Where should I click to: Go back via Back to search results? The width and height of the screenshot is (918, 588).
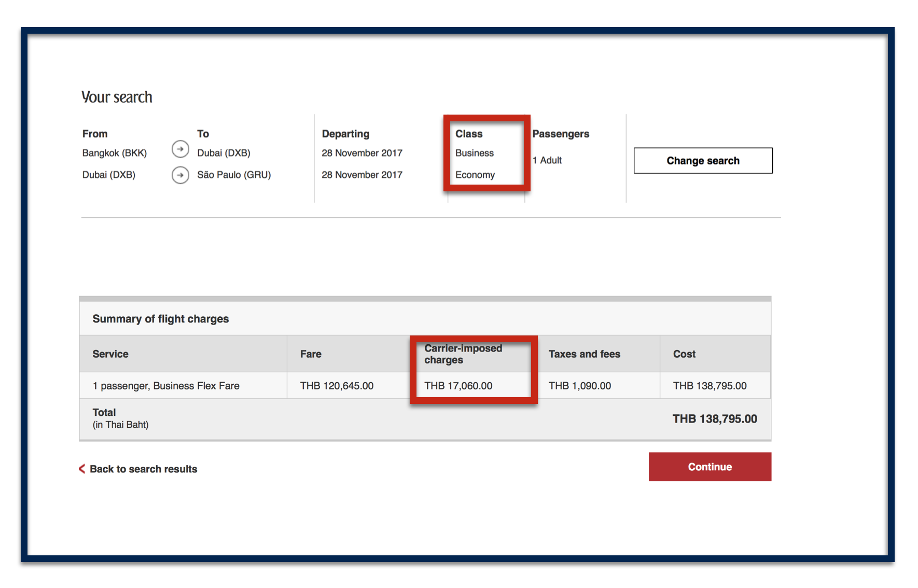[x=143, y=469]
